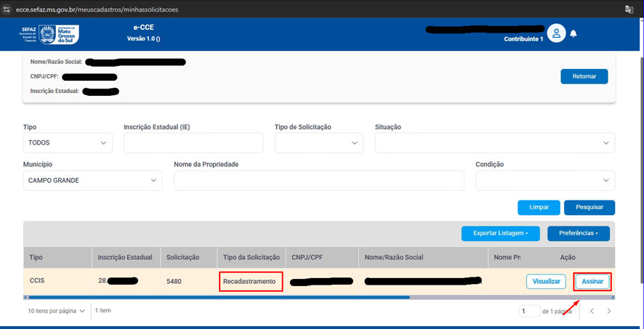Expand the Condição dropdown
Screen dimensions: 644x329
(544, 180)
